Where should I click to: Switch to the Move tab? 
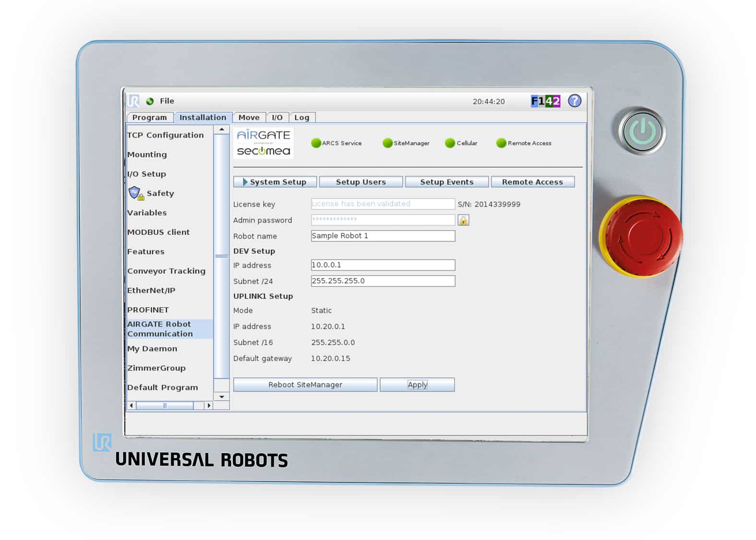point(249,118)
